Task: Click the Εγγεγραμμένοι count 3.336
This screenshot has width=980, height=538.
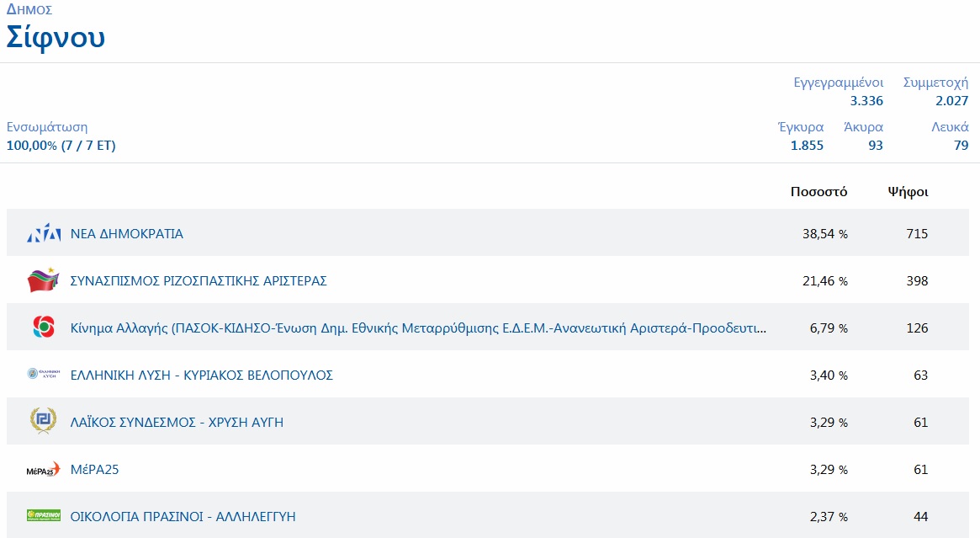Action: [866, 101]
